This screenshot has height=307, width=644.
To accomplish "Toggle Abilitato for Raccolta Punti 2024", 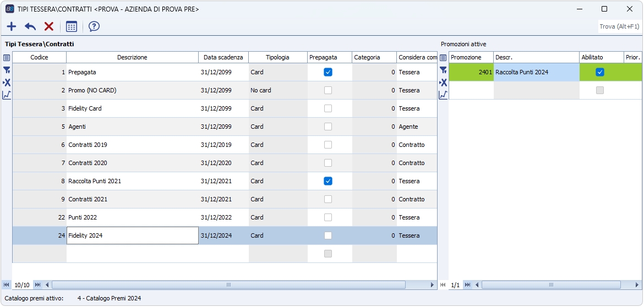I will click(600, 72).
